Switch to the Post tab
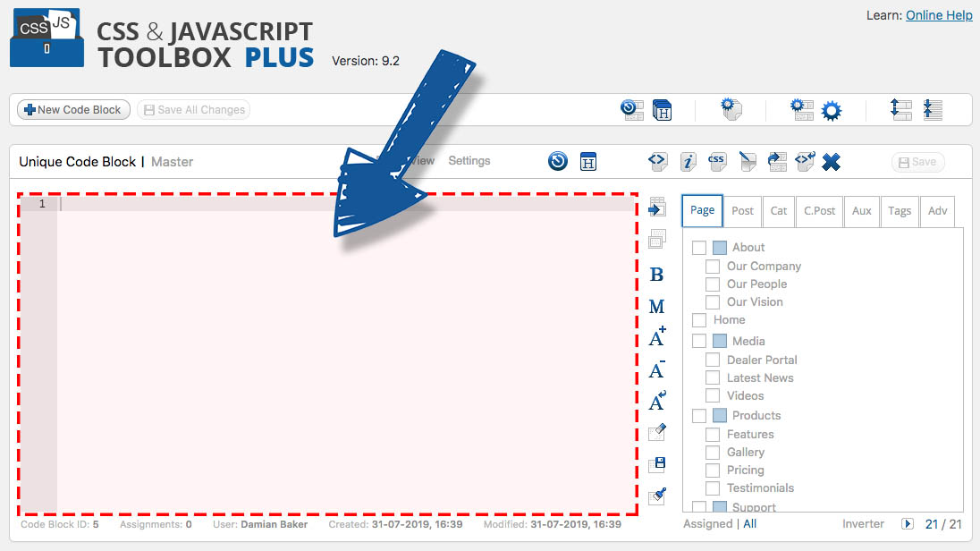The image size is (980, 551). (742, 211)
